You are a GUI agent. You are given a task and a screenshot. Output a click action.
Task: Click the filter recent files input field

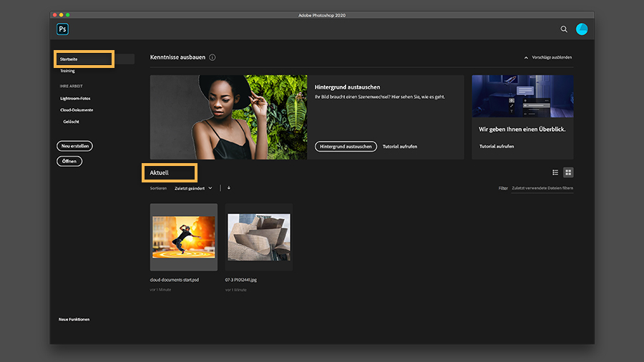click(x=542, y=188)
